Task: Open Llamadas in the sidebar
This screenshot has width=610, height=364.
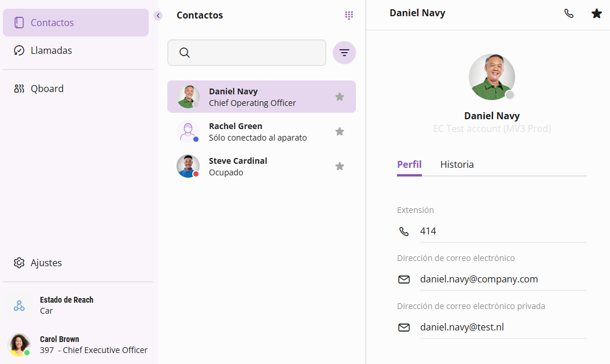Action: (x=51, y=50)
